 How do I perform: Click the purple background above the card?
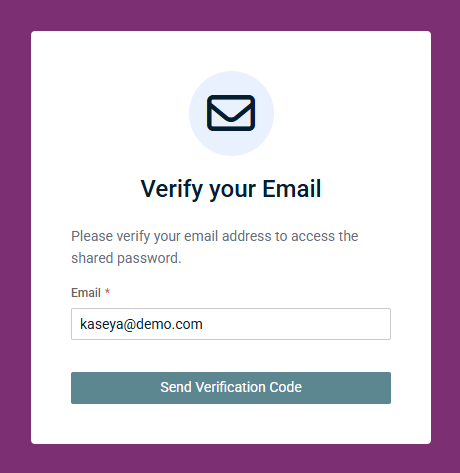(230, 15)
